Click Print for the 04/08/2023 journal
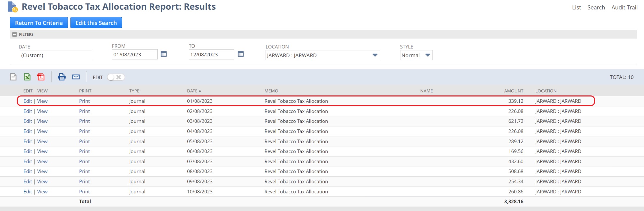The width and height of the screenshot is (644, 211). point(84,131)
